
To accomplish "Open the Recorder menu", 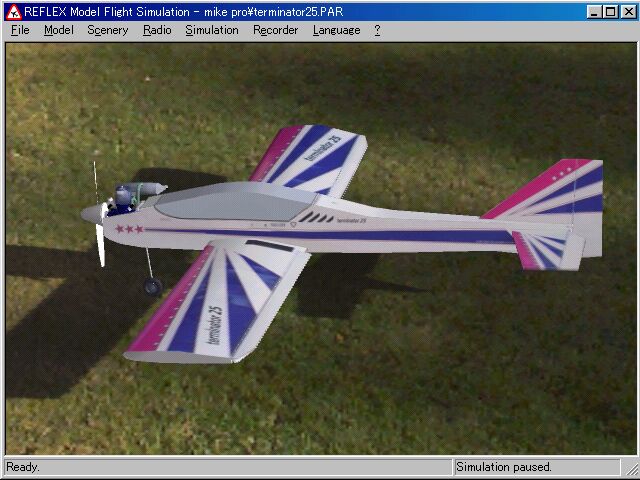I will 276,30.
